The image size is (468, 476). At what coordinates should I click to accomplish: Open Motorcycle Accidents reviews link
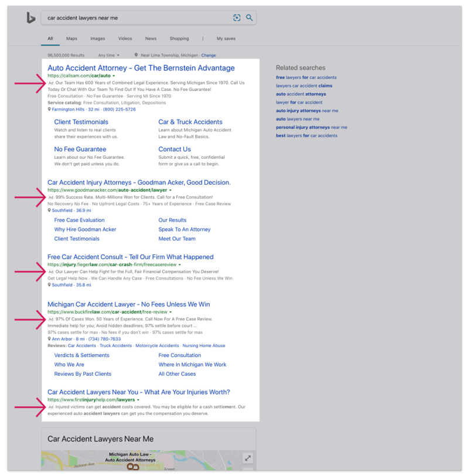click(157, 345)
